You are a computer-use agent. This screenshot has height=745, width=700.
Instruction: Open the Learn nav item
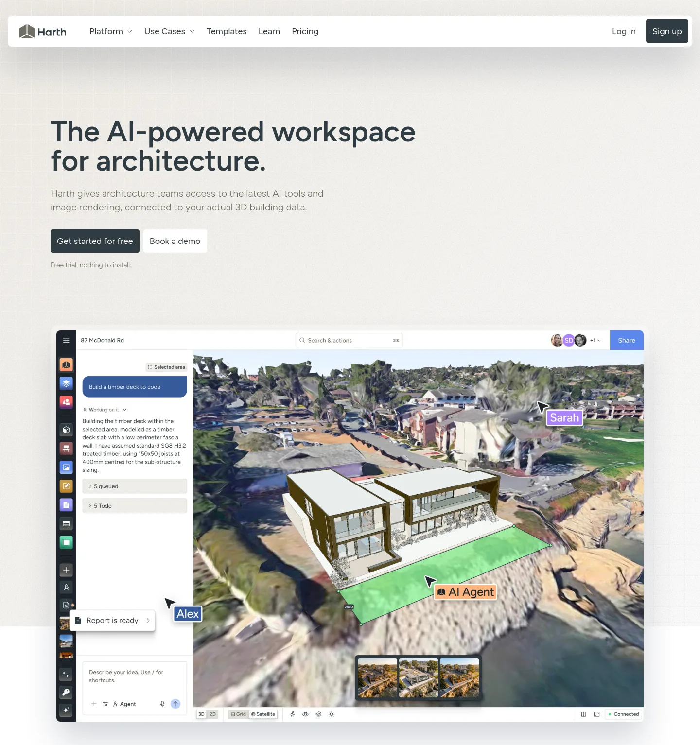269,31
